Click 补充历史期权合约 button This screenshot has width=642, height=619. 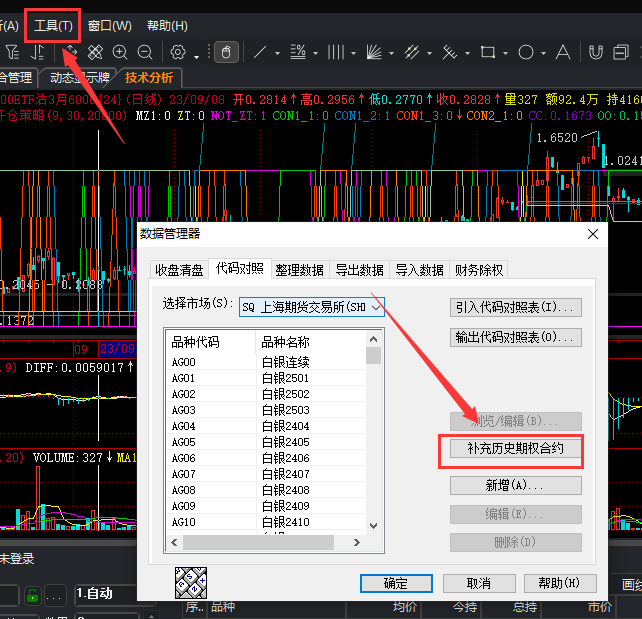(x=515, y=449)
